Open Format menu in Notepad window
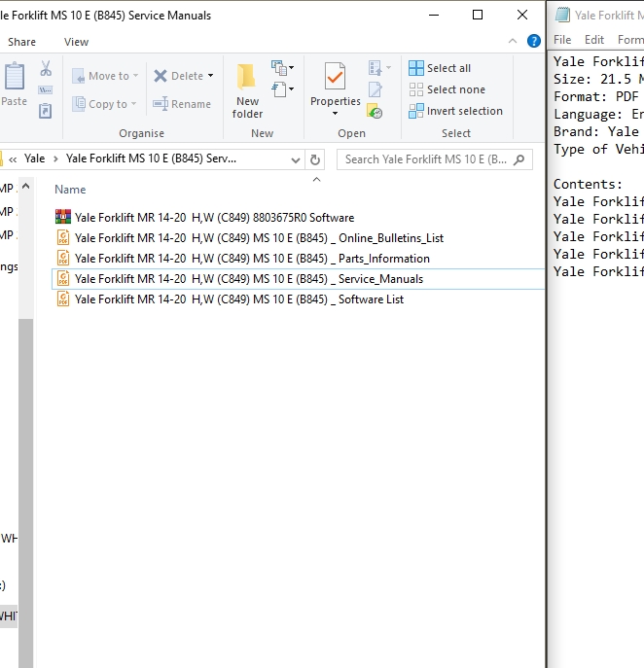644x668 pixels. click(630, 40)
